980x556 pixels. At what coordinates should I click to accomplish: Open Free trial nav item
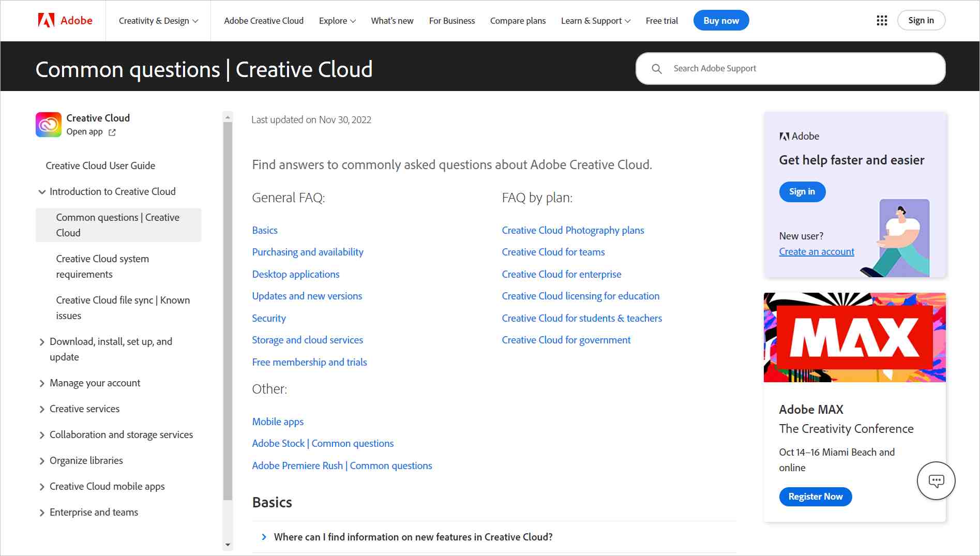tap(662, 21)
